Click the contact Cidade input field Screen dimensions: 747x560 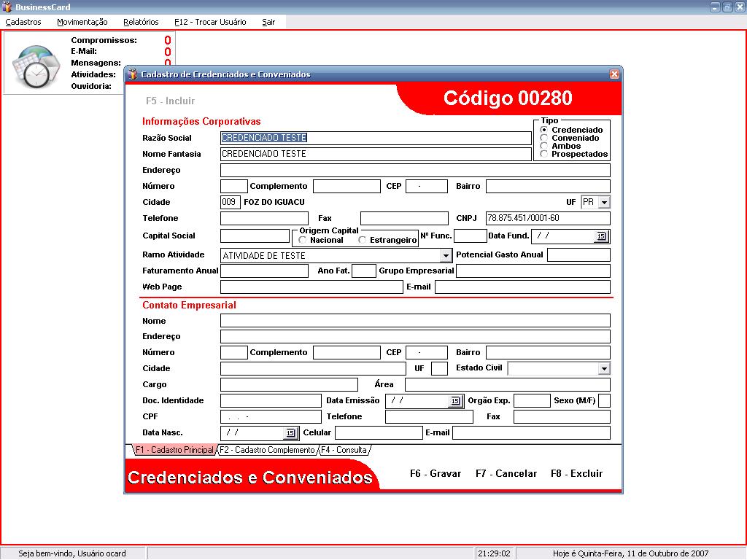(x=313, y=368)
